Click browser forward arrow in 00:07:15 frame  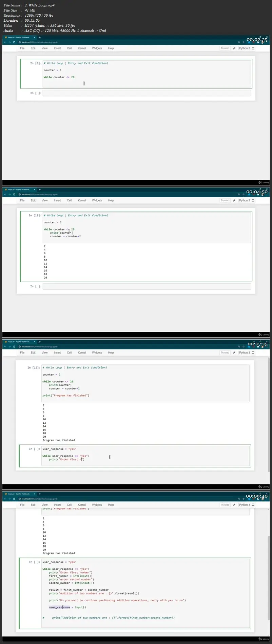tap(9, 347)
